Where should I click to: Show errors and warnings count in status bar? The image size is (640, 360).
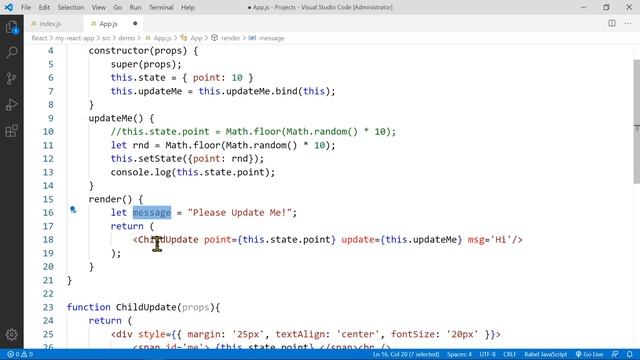[20, 354]
